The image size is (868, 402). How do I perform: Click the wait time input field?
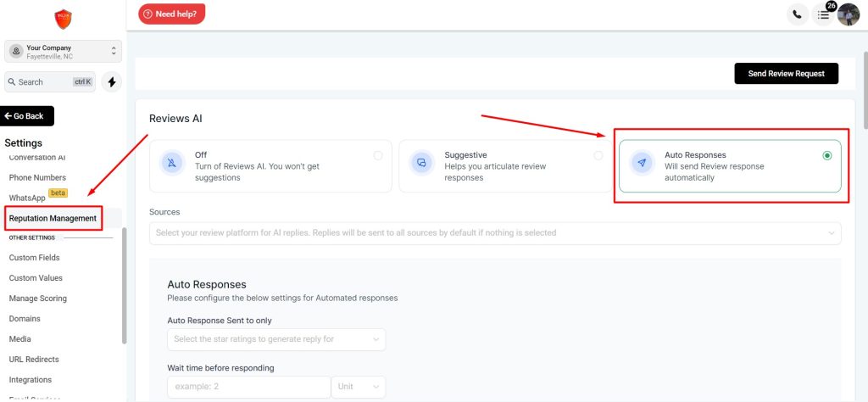coord(248,387)
